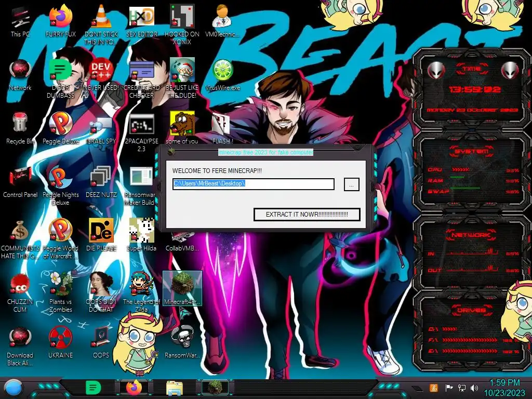Open taskbar clock showing 1:59 PM
Image resolution: width=532 pixels, height=399 pixels.
(x=504, y=388)
